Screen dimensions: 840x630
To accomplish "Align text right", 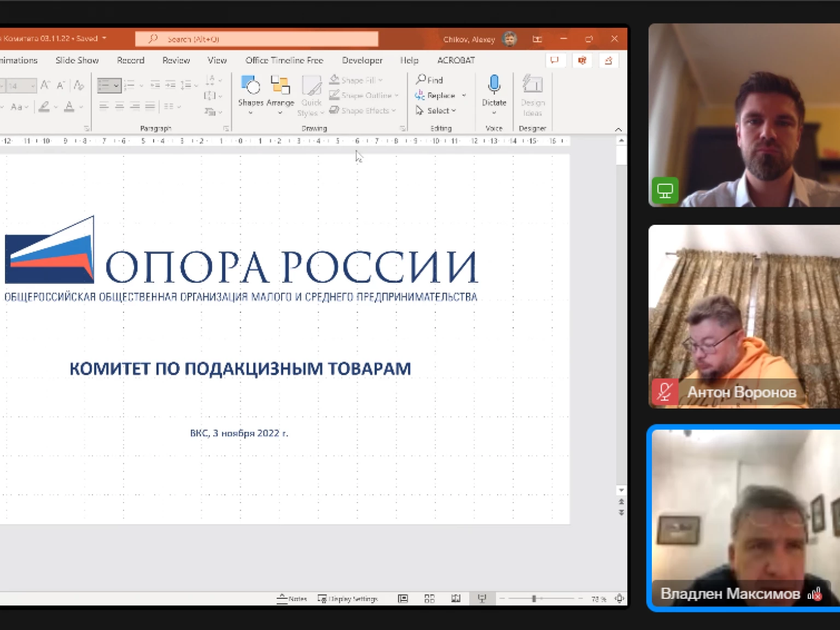I will coord(135,106).
